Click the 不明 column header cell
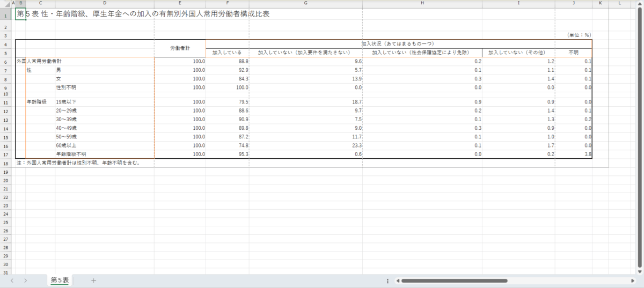Viewport: 644px width, 288px height. [x=573, y=53]
